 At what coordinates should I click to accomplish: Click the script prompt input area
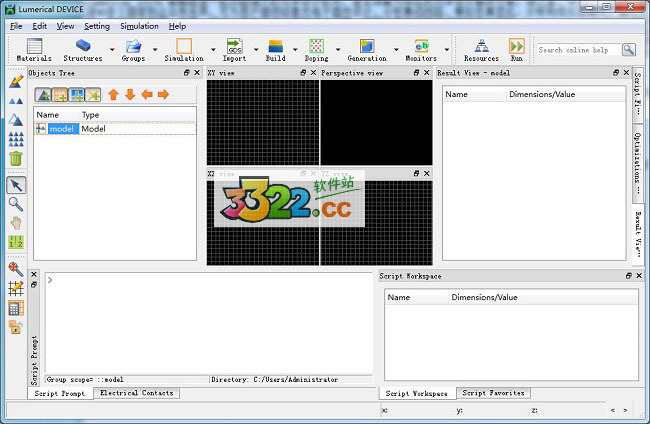[x=209, y=323]
